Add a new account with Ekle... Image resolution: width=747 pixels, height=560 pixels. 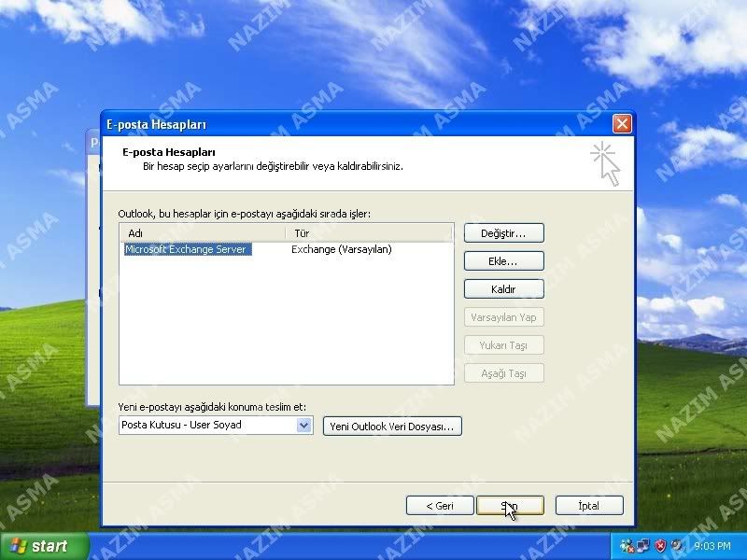point(503,261)
